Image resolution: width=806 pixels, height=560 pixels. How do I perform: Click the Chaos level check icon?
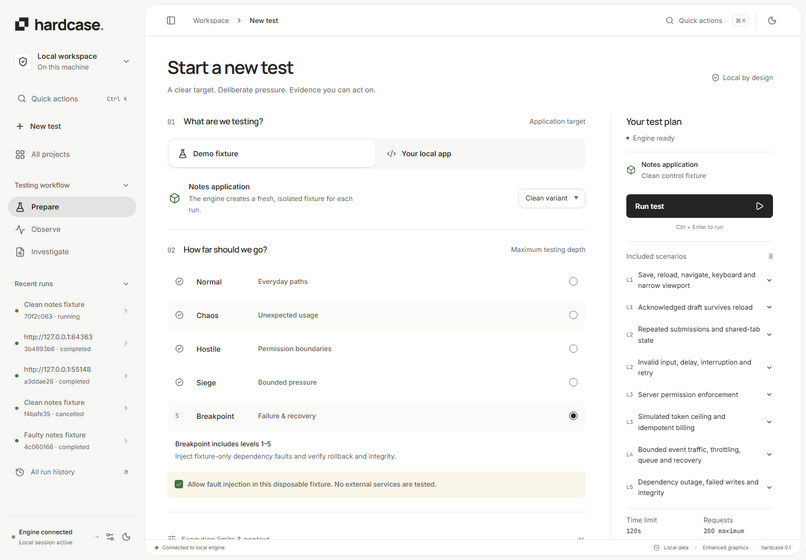coord(179,315)
